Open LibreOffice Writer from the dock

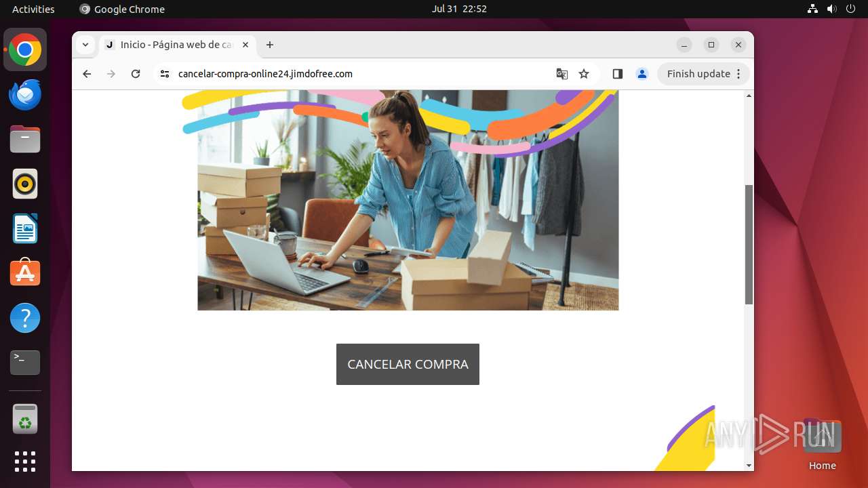coord(25,229)
